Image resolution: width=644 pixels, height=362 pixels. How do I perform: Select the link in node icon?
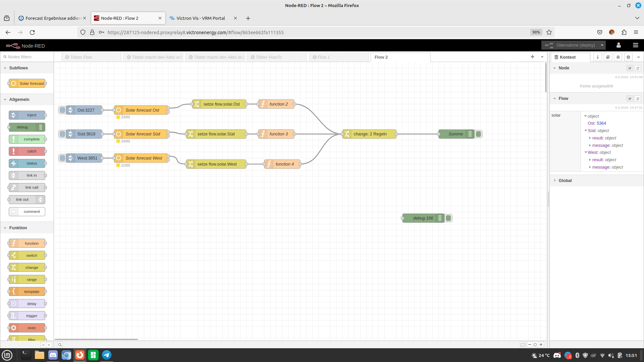coord(13,175)
